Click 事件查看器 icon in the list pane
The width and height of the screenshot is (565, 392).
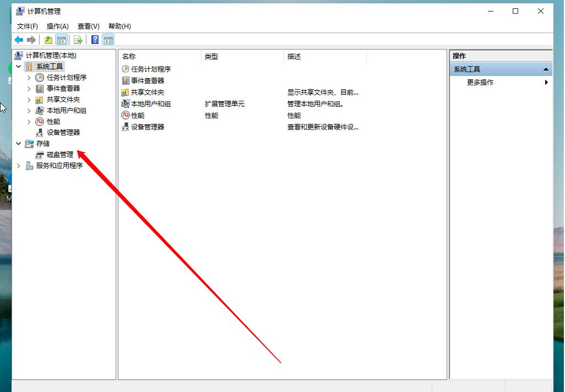[125, 80]
